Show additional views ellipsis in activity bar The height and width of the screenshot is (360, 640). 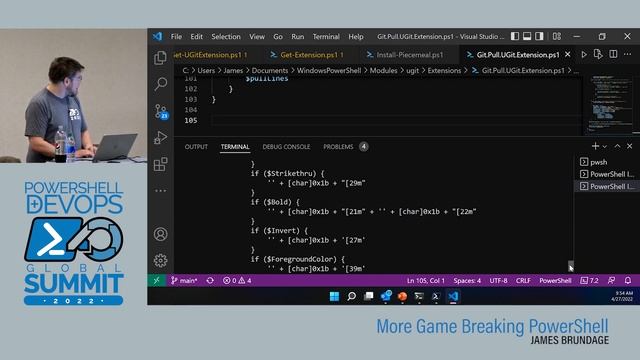pyautogui.click(x=160, y=191)
